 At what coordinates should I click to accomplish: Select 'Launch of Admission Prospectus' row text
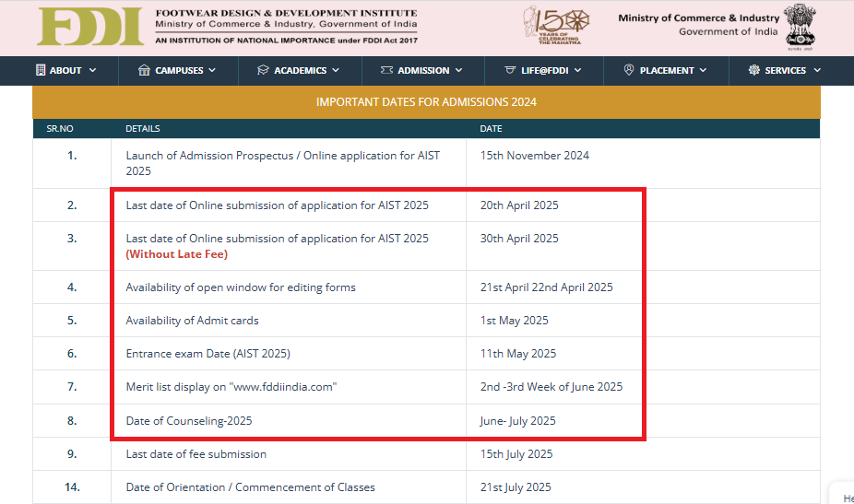click(x=283, y=163)
